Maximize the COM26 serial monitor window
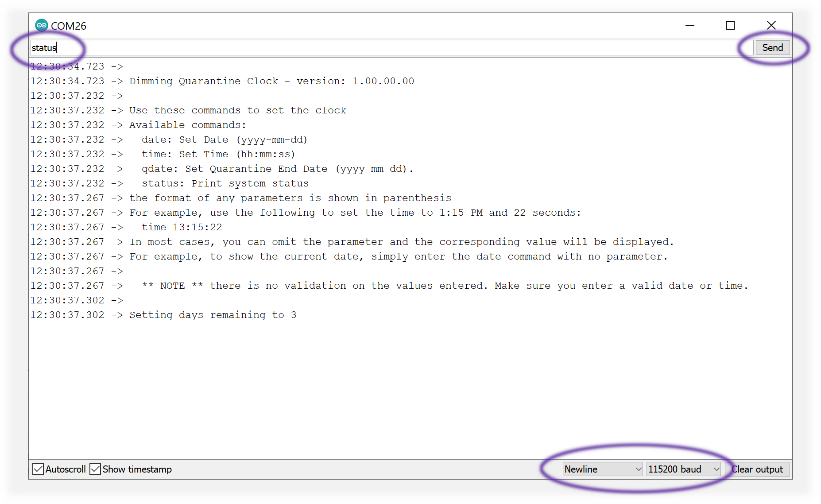Image resolution: width=821 pixels, height=504 pixels. click(x=730, y=25)
